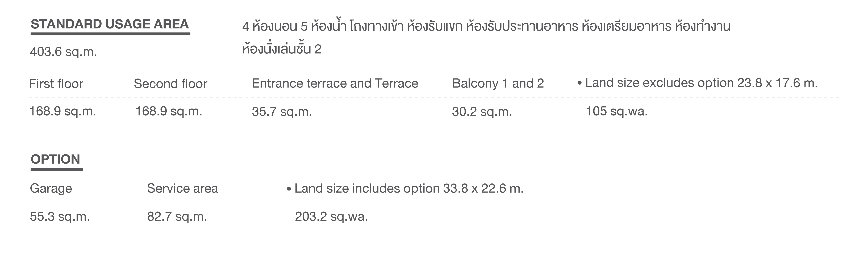Click Land size excludes option text

click(x=698, y=83)
